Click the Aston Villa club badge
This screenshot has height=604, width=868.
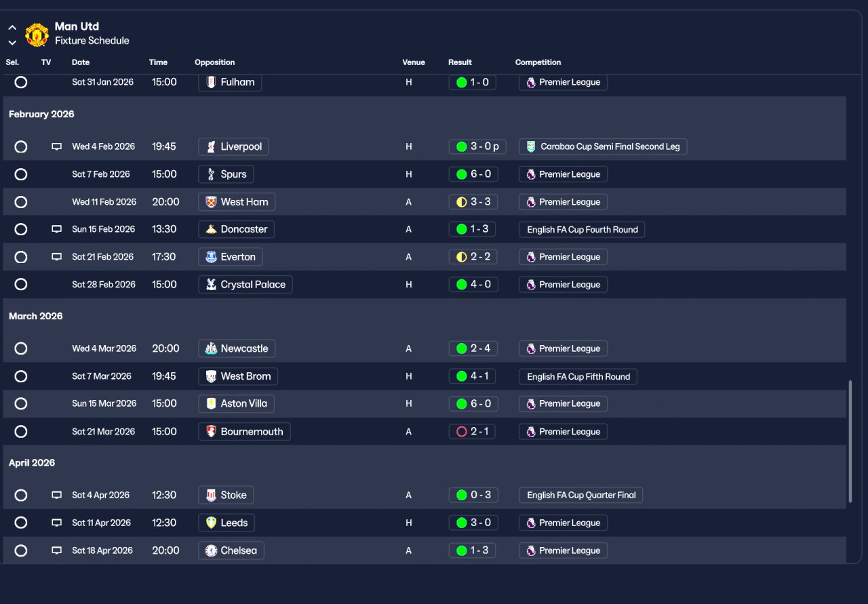click(x=211, y=403)
